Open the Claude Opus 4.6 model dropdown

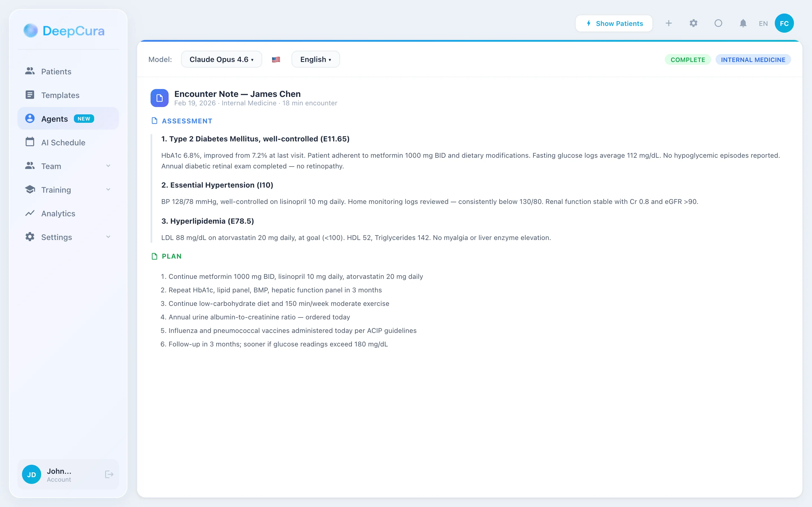[x=221, y=59]
